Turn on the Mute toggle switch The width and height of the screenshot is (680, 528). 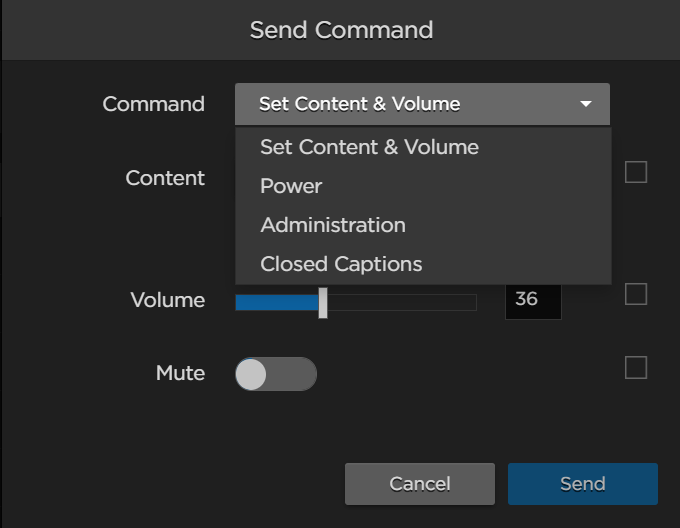click(275, 374)
